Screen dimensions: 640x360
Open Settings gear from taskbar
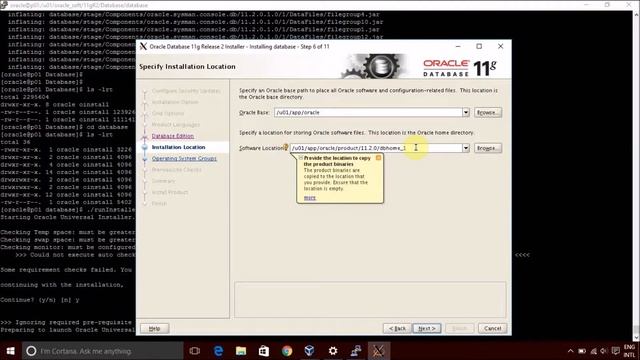coord(333,351)
